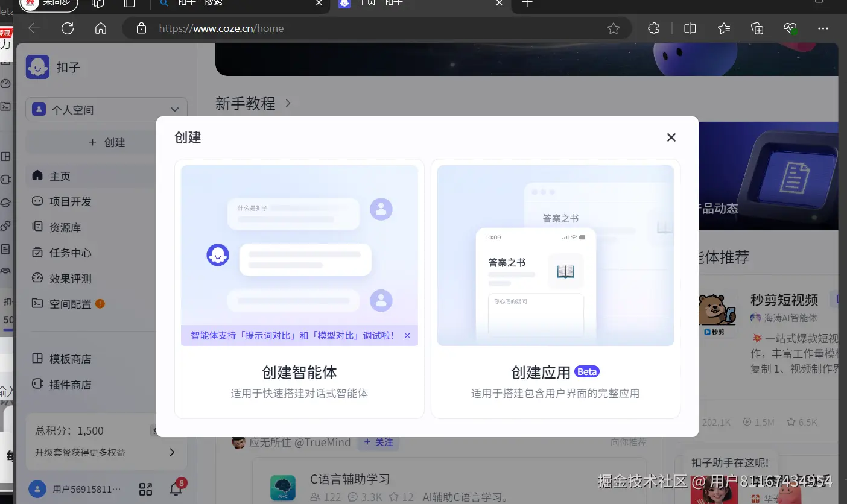
Task: Click the Coze 扣子 logo
Action: pyautogui.click(x=37, y=67)
